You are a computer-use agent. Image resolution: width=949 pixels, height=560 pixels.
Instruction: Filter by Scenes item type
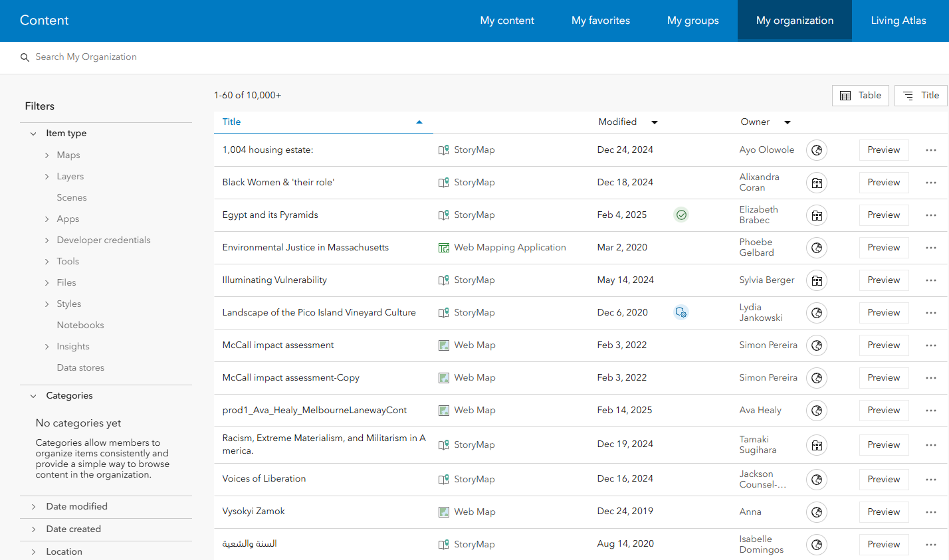(72, 198)
